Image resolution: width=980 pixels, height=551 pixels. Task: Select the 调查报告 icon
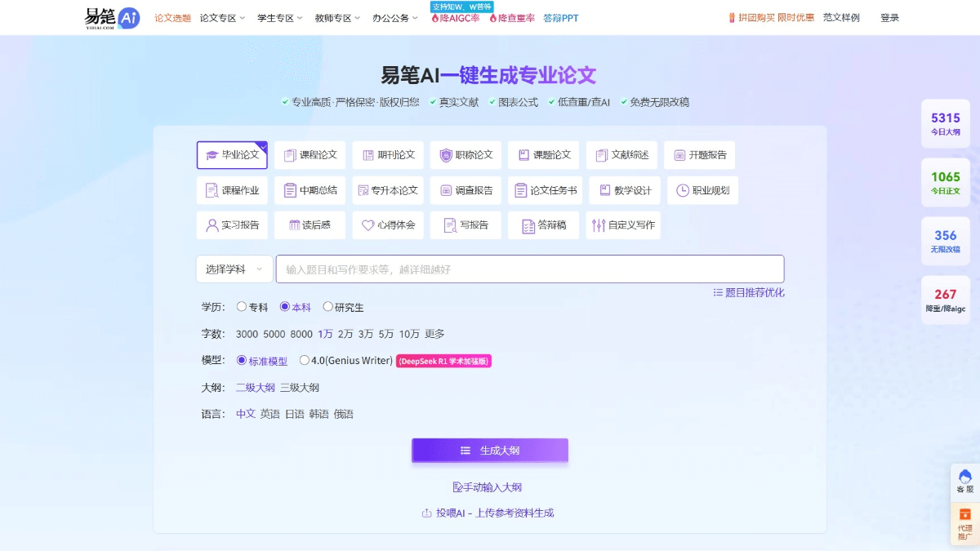pos(446,190)
